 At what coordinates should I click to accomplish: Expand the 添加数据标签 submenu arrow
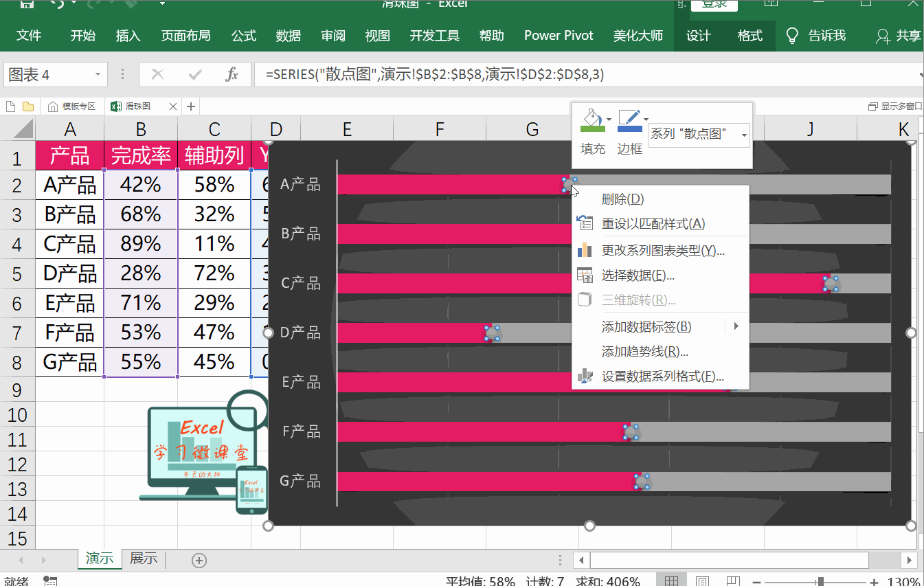coord(736,326)
